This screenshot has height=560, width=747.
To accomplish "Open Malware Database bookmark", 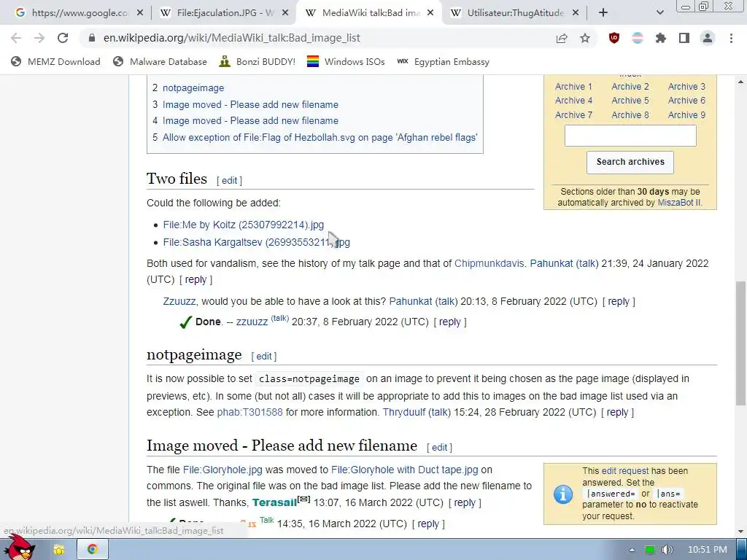I will (x=160, y=61).
